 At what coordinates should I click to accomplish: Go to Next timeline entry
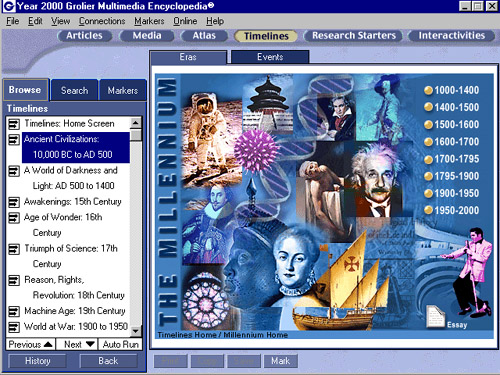click(x=76, y=344)
